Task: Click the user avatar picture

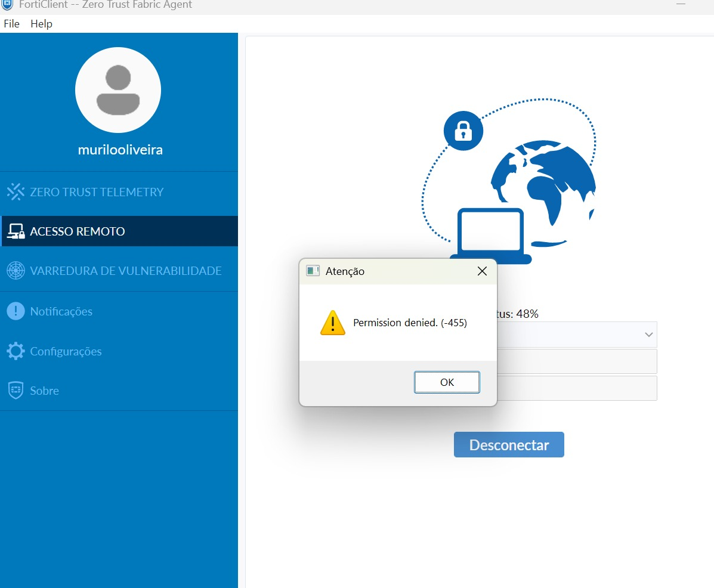Action: pyautogui.click(x=118, y=90)
